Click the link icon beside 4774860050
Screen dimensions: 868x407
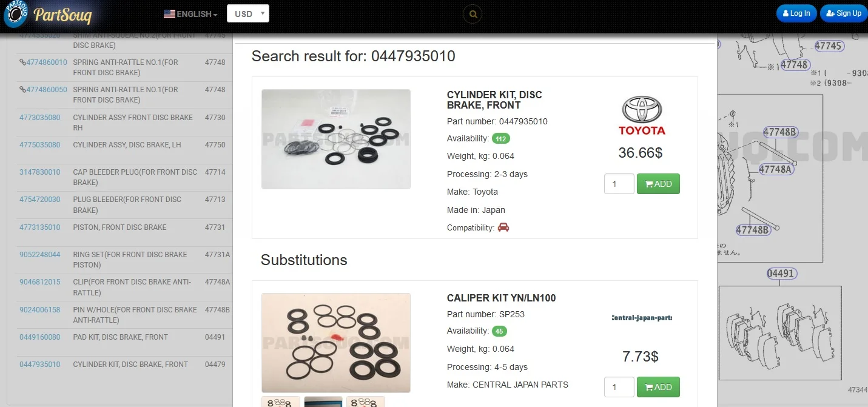[x=22, y=90]
